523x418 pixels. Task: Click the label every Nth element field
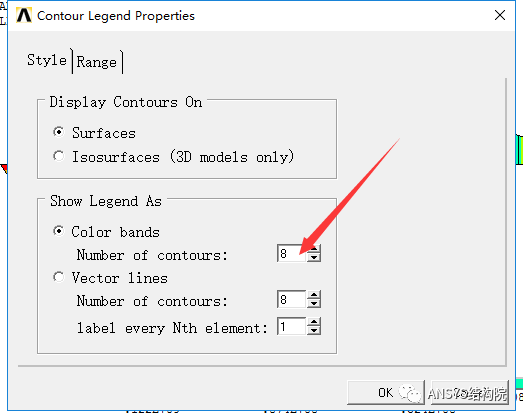(292, 326)
